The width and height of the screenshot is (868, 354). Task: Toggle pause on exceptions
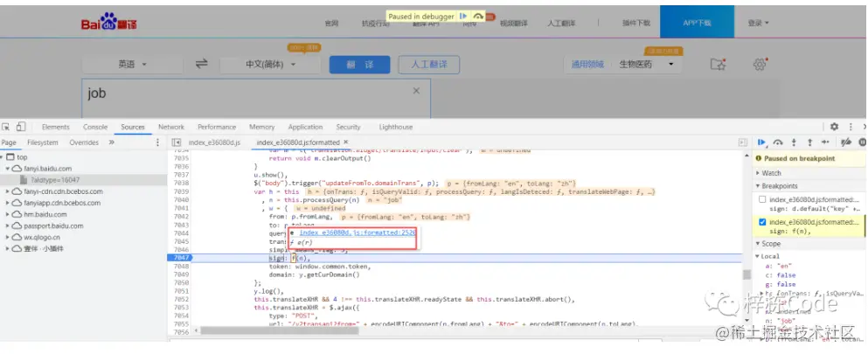click(863, 142)
